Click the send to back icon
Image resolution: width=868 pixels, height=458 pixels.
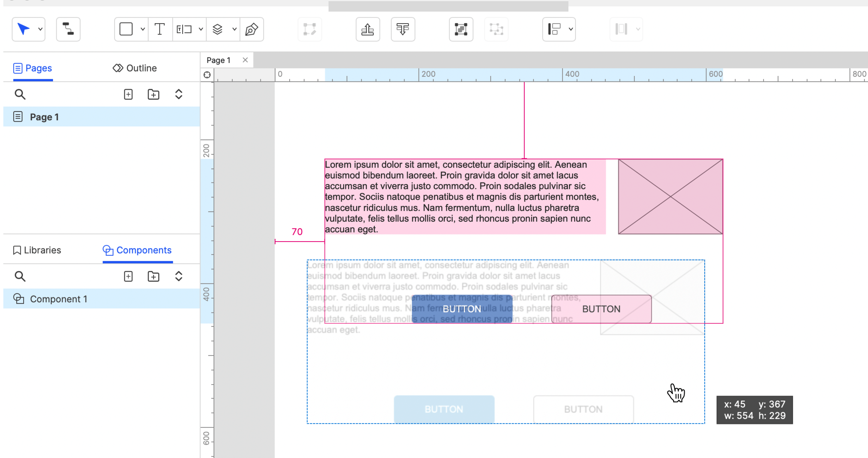(403, 29)
